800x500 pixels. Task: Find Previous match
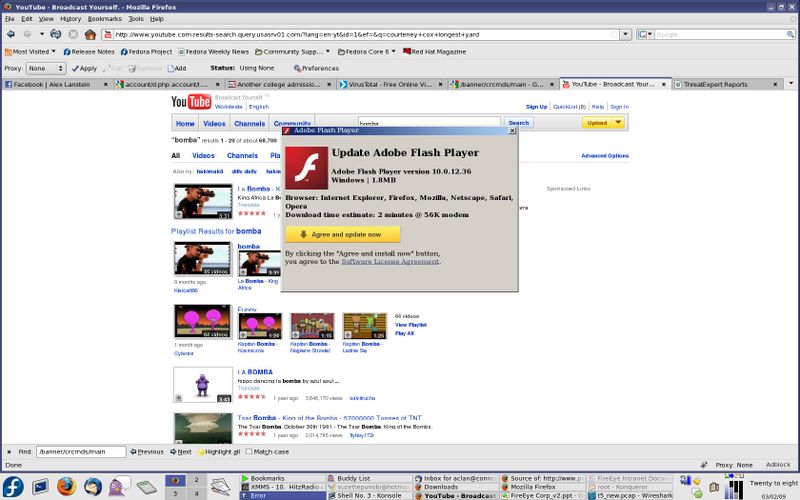tap(147, 452)
